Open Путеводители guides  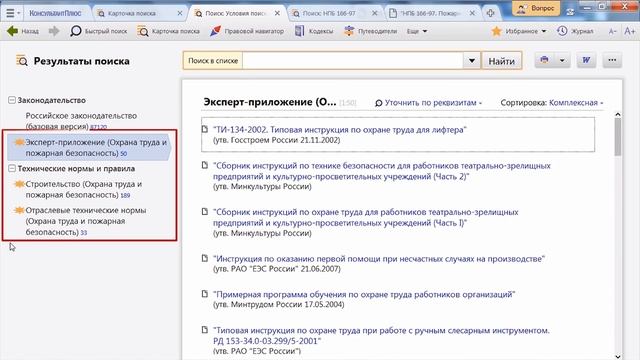370,31
